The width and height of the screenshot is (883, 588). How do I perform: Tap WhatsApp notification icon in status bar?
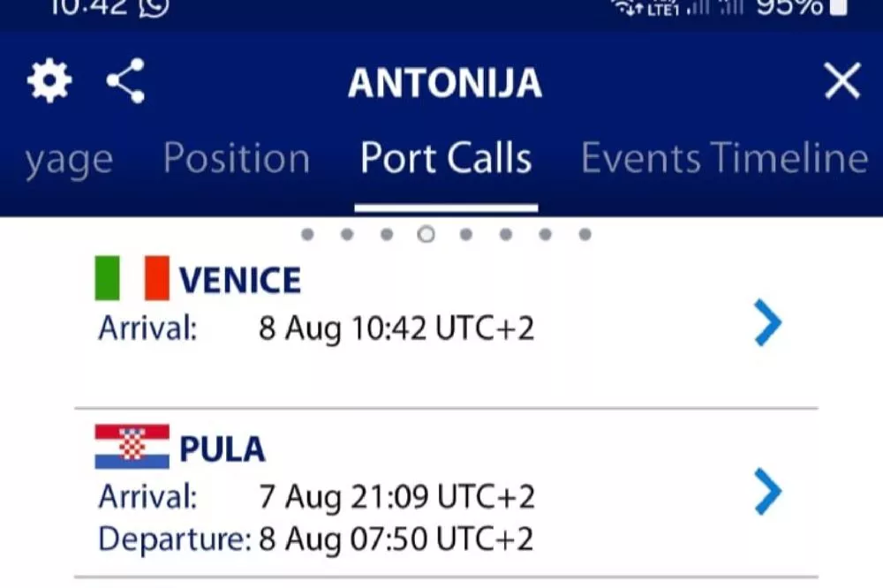point(155,7)
